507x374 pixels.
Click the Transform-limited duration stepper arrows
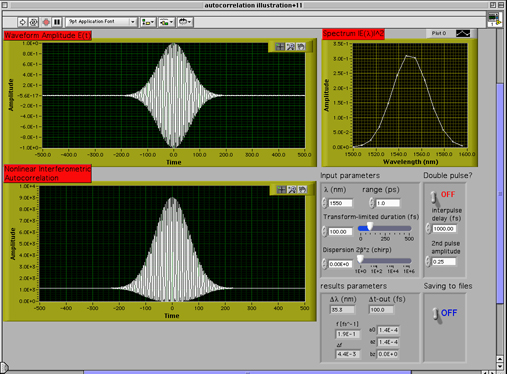tap(324, 231)
